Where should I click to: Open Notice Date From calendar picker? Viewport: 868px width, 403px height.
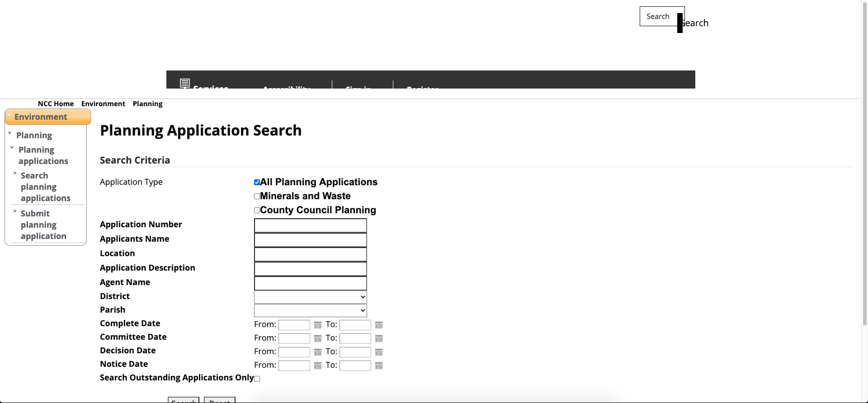coord(318,366)
